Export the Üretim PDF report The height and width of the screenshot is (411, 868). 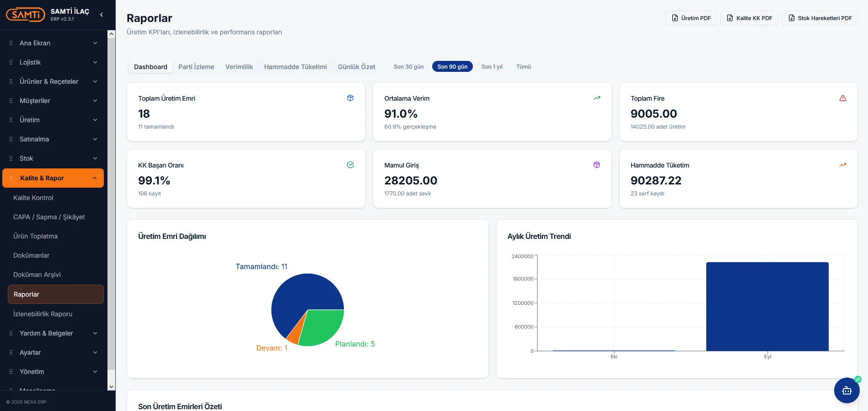click(691, 18)
